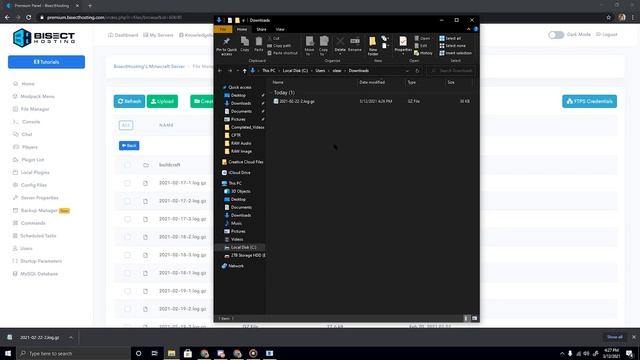Bookmark page with the star icon
The image size is (640, 360).
tap(609, 17)
